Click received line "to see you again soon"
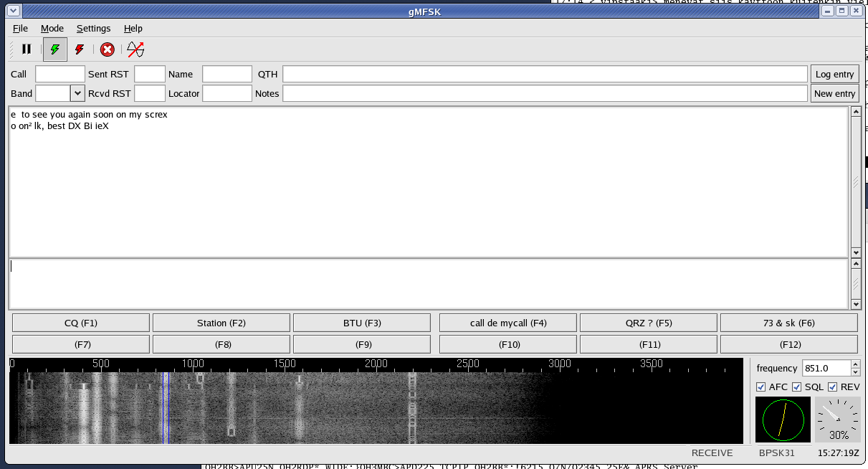Image resolution: width=868 pixels, height=469 pixels. (89, 115)
